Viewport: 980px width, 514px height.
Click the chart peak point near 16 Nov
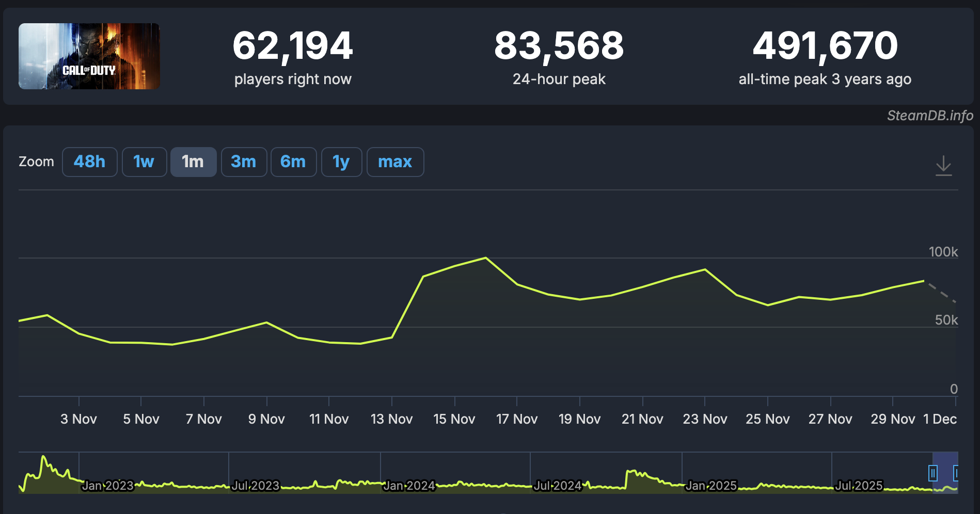point(486,258)
